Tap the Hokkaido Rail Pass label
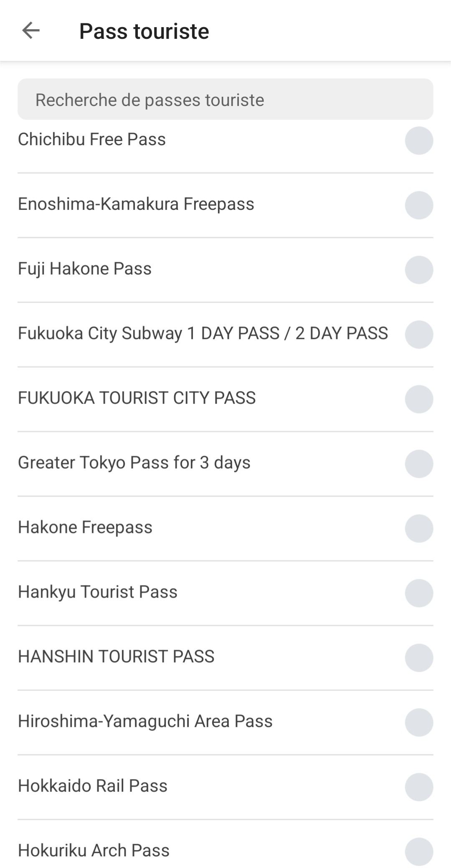The image size is (451, 868). (93, 786)
